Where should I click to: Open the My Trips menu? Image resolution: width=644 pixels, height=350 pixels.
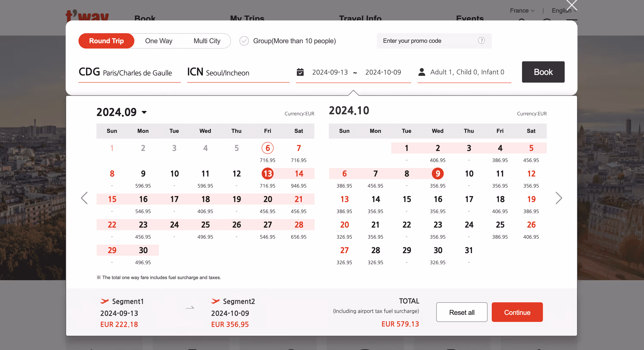coord(247,17)
